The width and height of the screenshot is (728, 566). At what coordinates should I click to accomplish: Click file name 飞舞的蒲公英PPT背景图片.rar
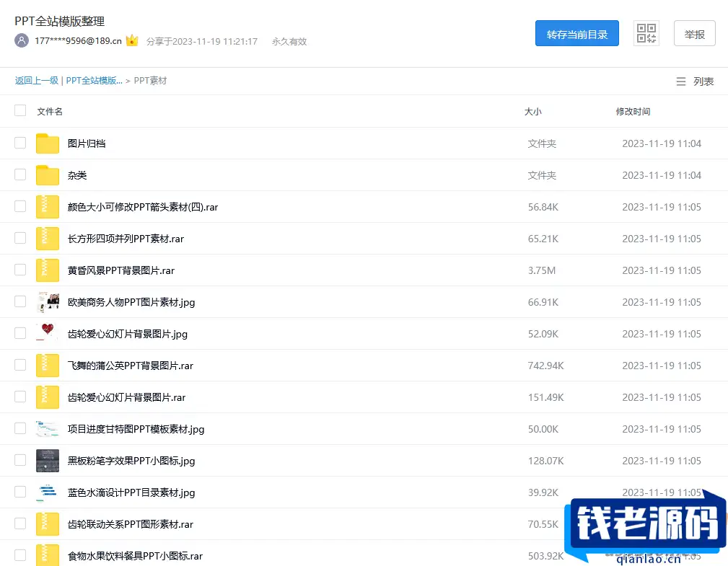[131, 366]
